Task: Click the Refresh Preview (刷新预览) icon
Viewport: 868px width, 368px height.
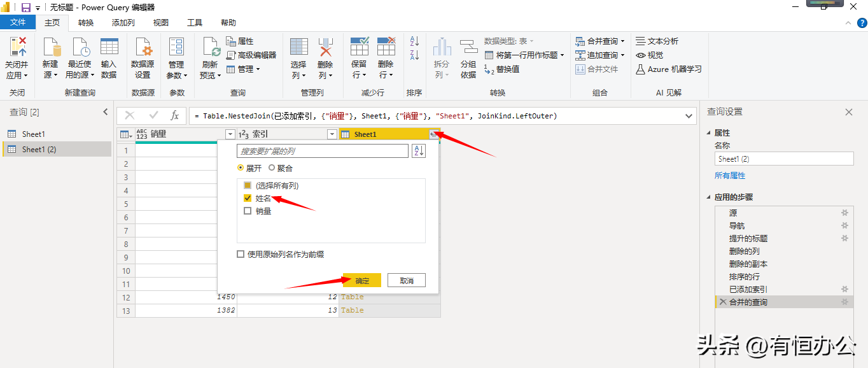Action: tap(210, 47)
